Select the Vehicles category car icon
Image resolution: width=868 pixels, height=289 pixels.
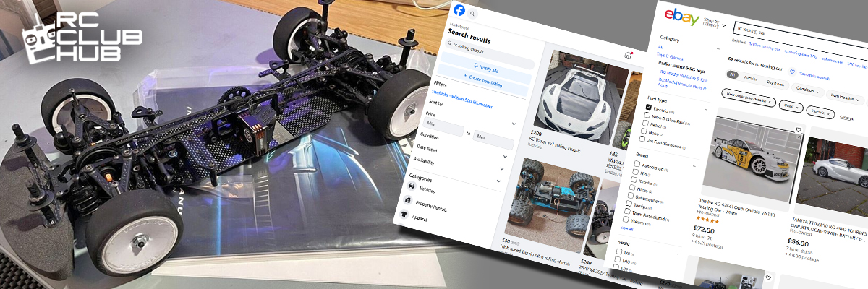click(x=412, y=186)
